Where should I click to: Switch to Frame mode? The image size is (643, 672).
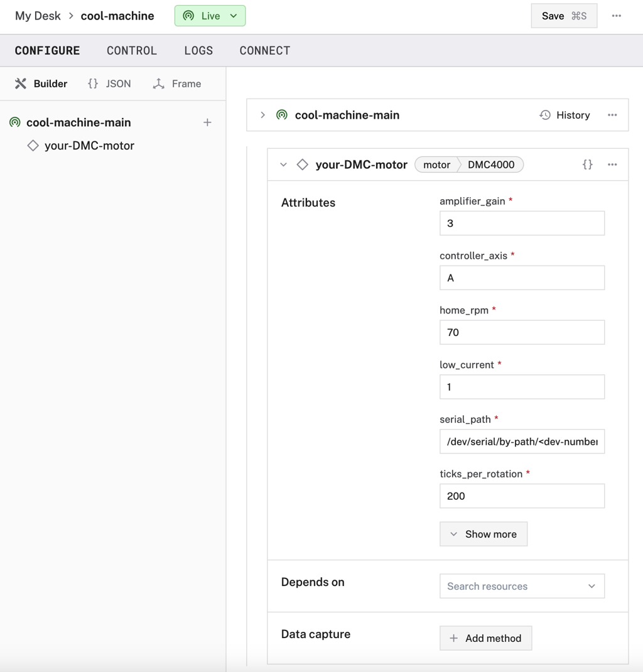click(177, 84)
